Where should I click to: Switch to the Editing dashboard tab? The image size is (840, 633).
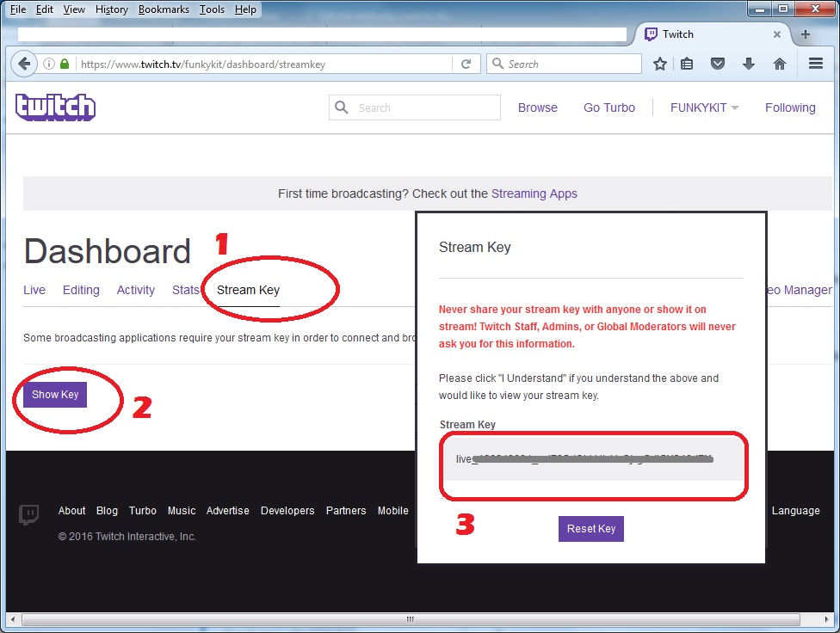point(81,290)
